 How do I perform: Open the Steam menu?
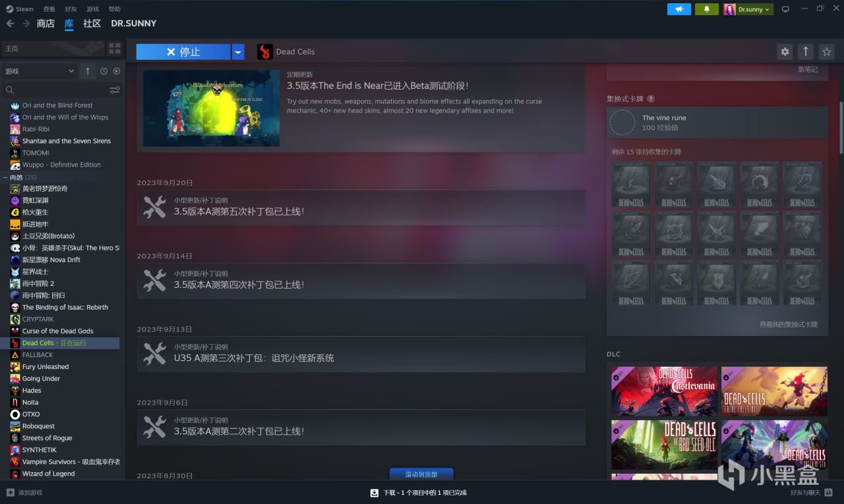pyautogui.click(x=20, y=9)
